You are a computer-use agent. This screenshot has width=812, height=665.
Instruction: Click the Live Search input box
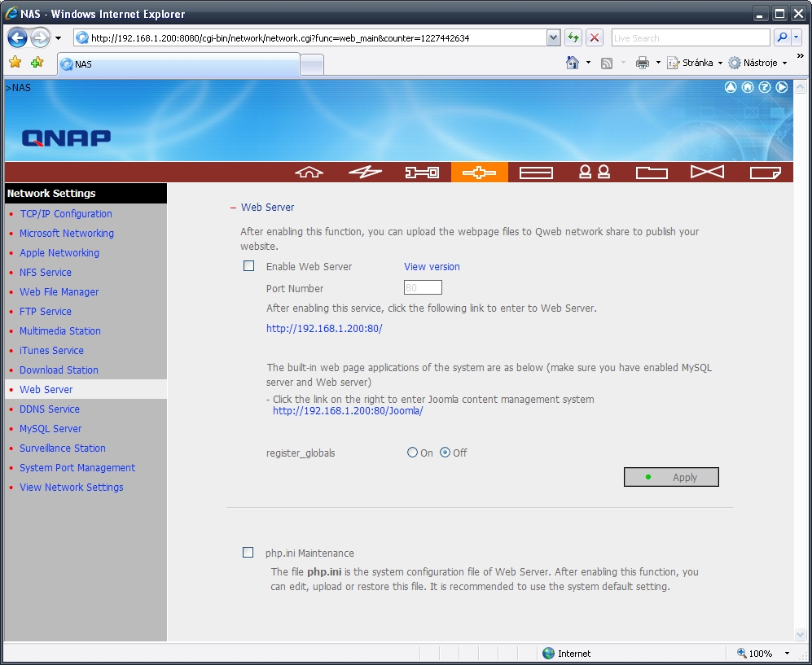[x=691, y=37]
